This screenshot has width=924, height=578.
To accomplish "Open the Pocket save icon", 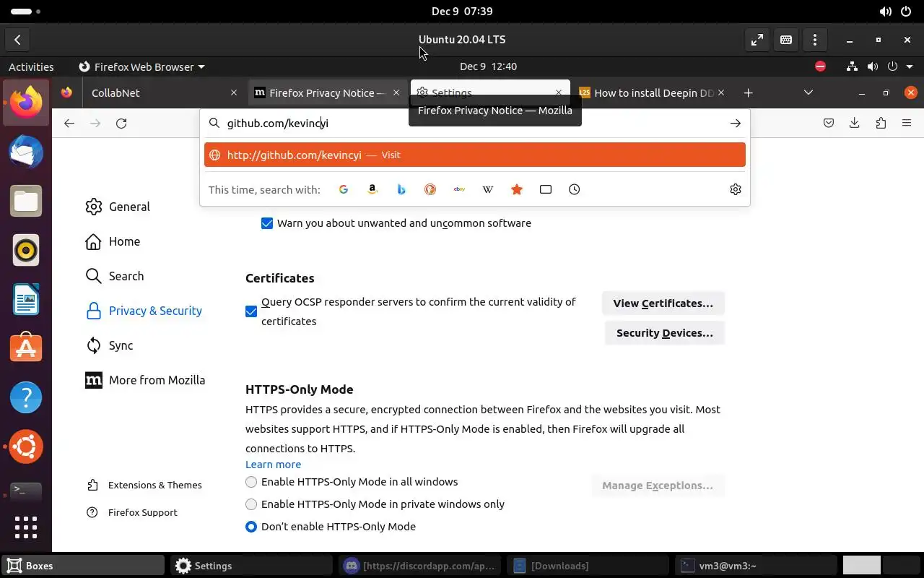I will pos(829,124).
